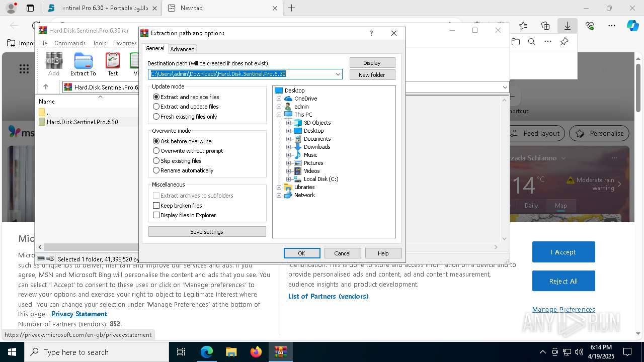Open the MSN app launcher grid icon
The image size is (644, 362).
(24, 69)
